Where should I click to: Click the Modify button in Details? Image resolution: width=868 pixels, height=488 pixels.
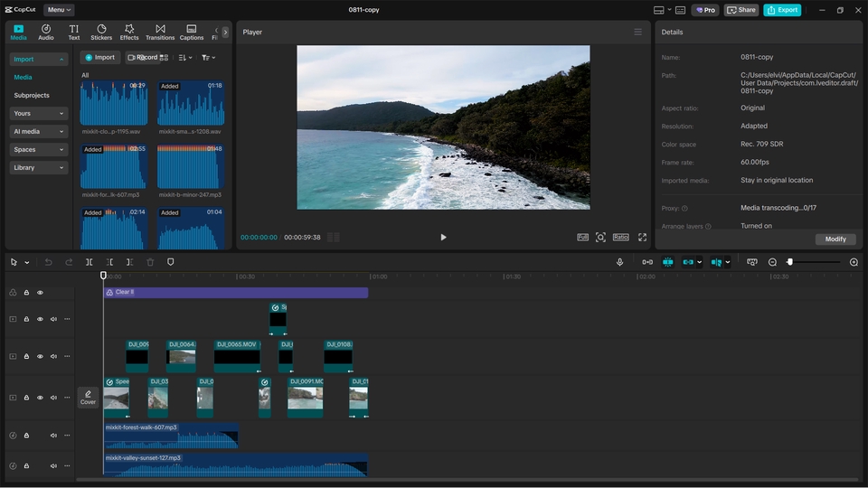[x=835, y=239]
